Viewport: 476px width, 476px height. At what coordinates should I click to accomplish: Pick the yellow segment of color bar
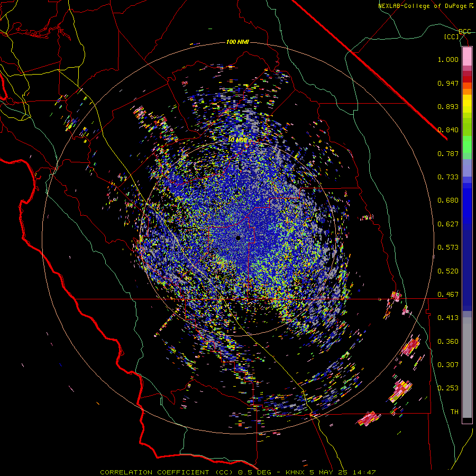(467, 104)
